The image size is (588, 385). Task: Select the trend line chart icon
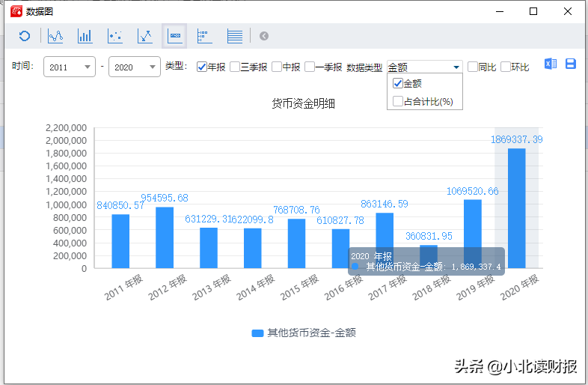tap(145, 36)
